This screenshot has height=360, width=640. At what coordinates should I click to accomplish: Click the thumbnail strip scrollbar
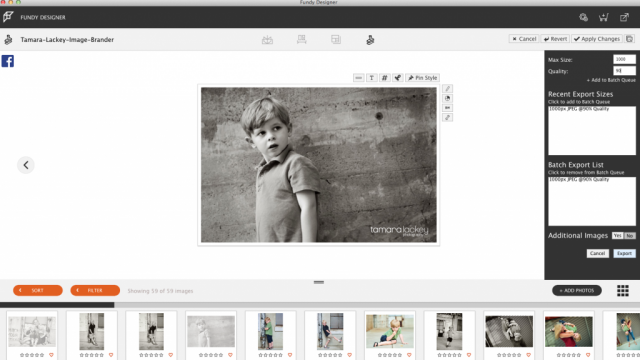[x=57, y=304]
